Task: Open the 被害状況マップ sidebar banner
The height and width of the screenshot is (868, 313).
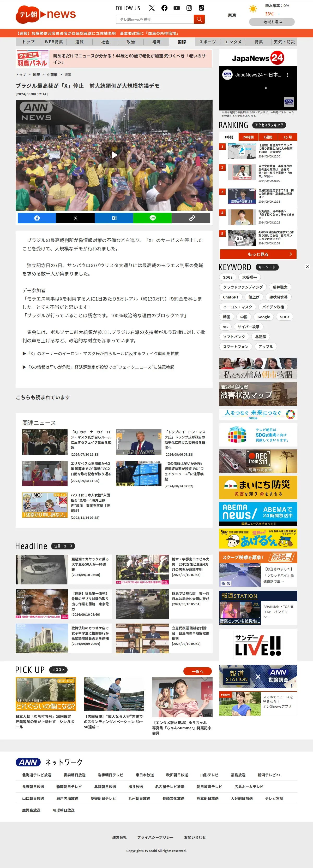Action: (x=258, y=394)
